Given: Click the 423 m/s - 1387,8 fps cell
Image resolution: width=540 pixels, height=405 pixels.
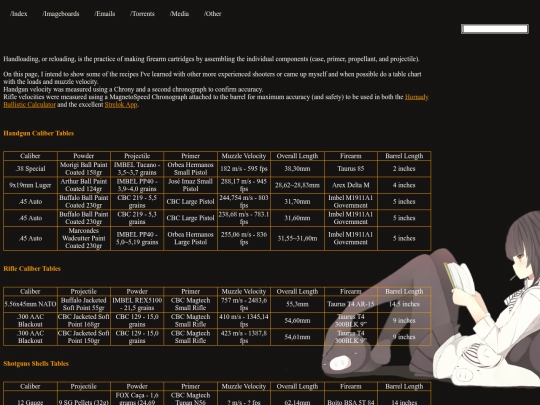Looking at the screenshot, I should point(244,337).
